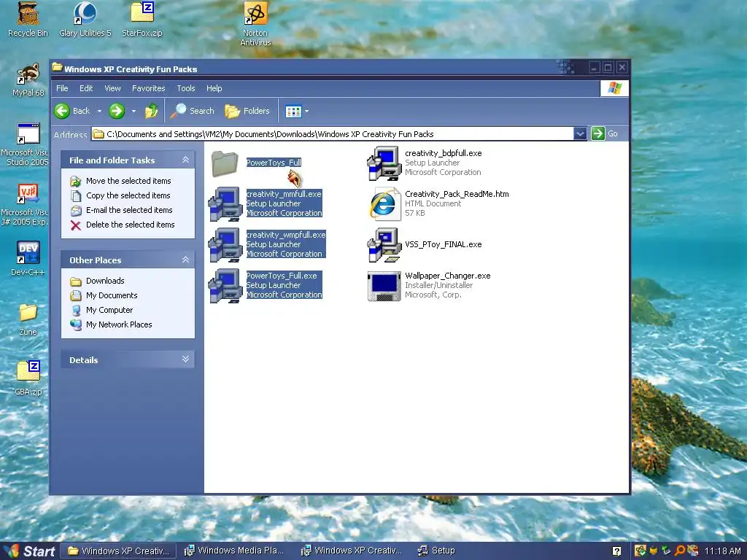Open Forward button history dropdown
The image size is (747, 560).
(134, 111)
